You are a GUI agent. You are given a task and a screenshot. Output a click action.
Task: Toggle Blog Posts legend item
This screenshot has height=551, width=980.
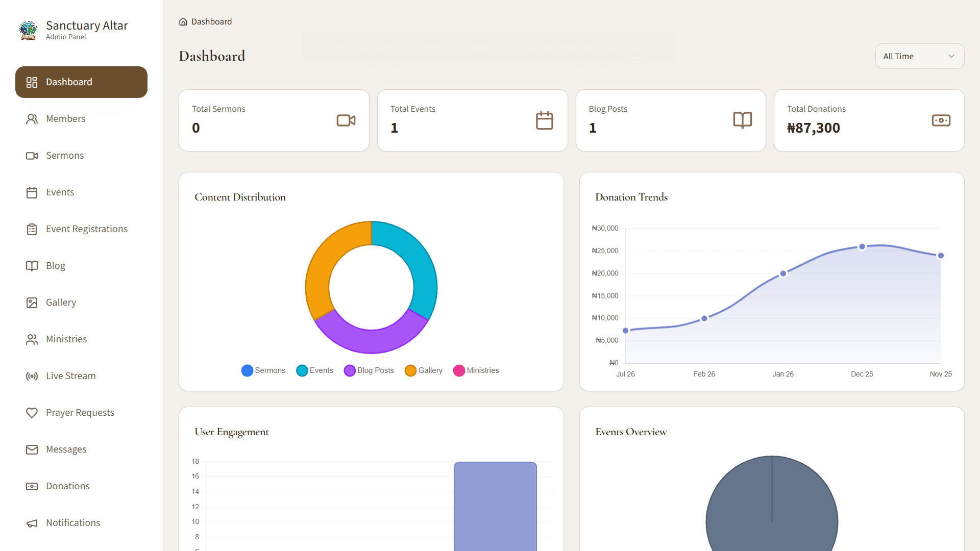(x=369, y=370)
